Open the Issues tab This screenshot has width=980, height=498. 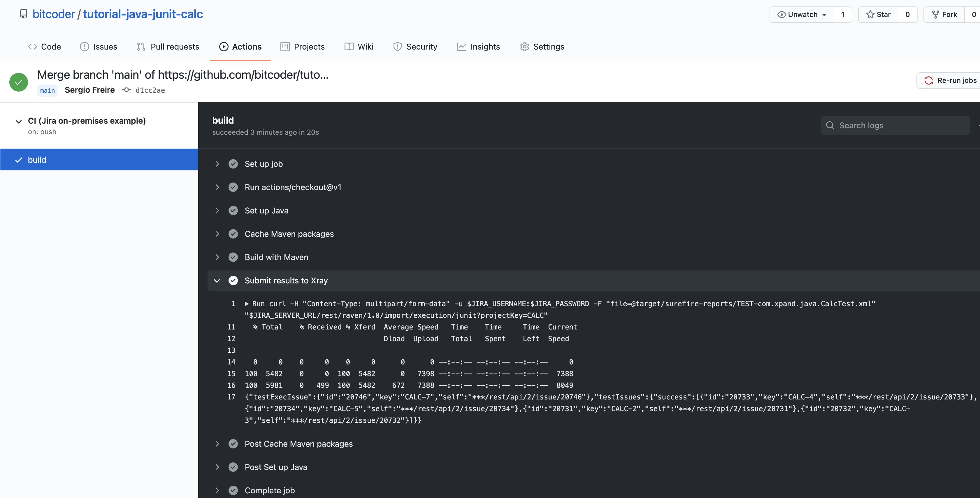click(x=99, y=46)
